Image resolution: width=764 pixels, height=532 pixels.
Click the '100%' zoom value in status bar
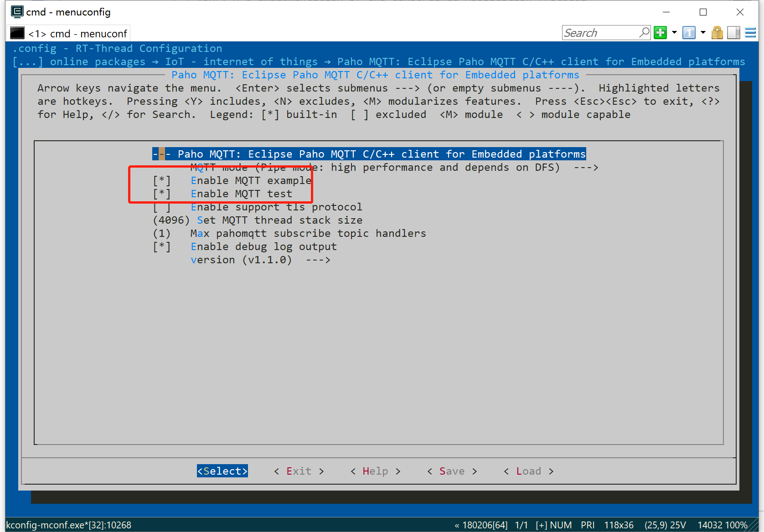tap(735, 525)
